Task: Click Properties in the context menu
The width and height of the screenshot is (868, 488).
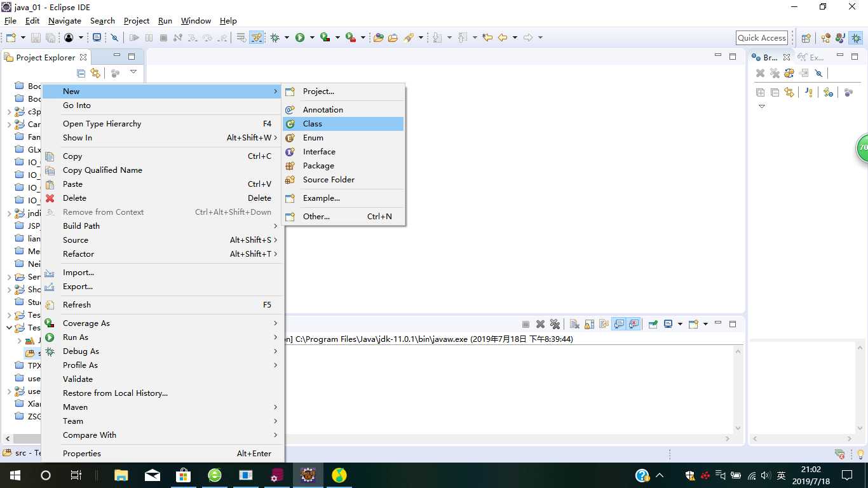Action: (162, 454)
